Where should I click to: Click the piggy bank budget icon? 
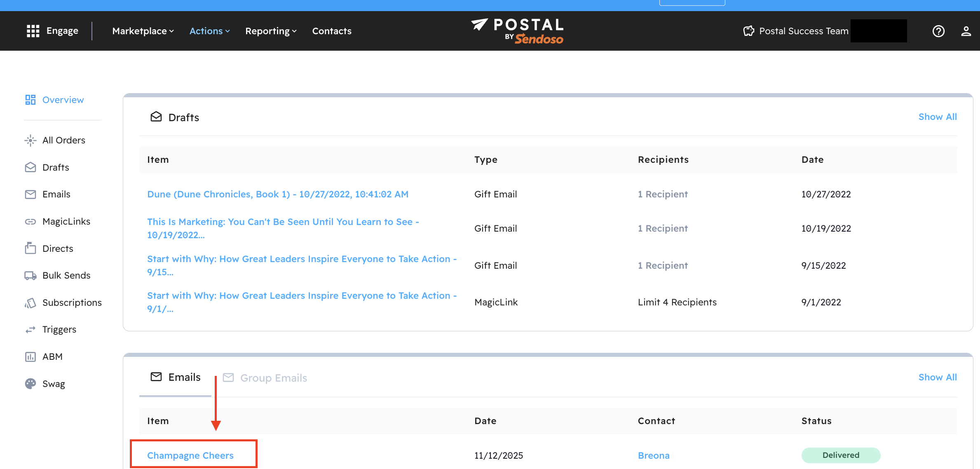pyautogui.click(x=748, y=31)
